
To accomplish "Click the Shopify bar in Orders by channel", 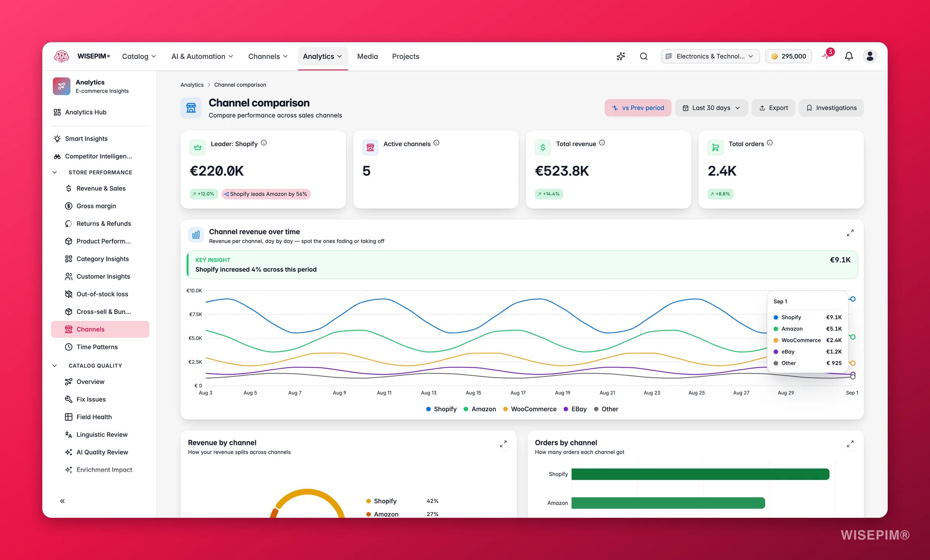I will point(700,474).
